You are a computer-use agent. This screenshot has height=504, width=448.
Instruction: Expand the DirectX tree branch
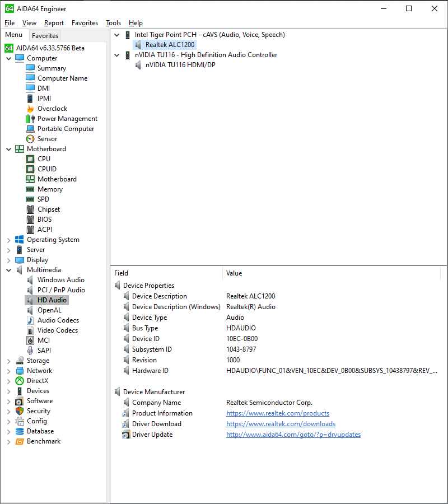click(x=9, y=380)
